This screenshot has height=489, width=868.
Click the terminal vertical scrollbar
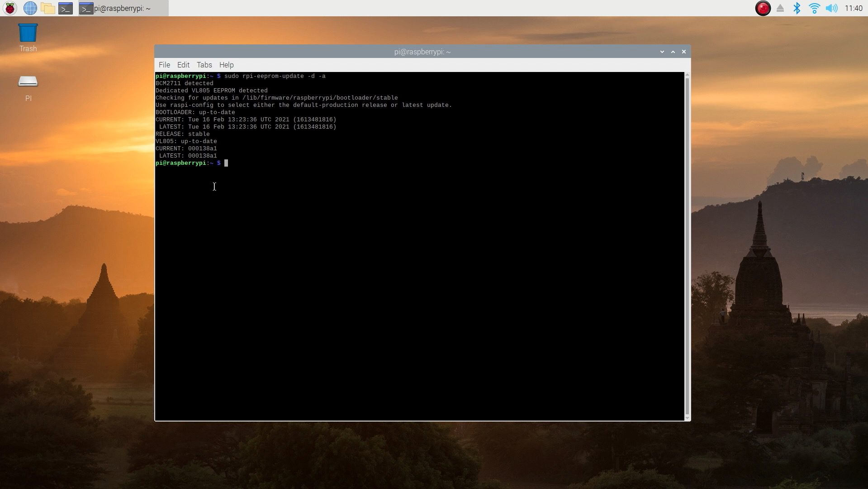[x=687, y=244]
